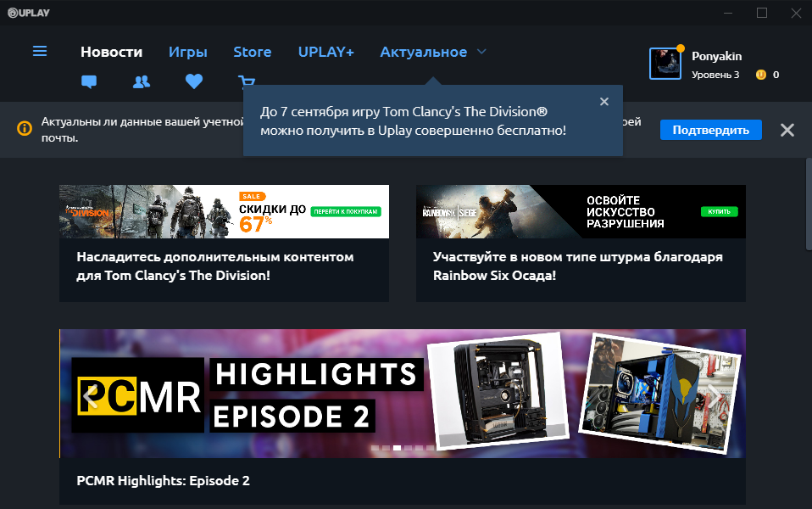This screenshot has height=509, width=812.
Task: Select the last carousel indicator dot
Action: [x=431, y=448]
